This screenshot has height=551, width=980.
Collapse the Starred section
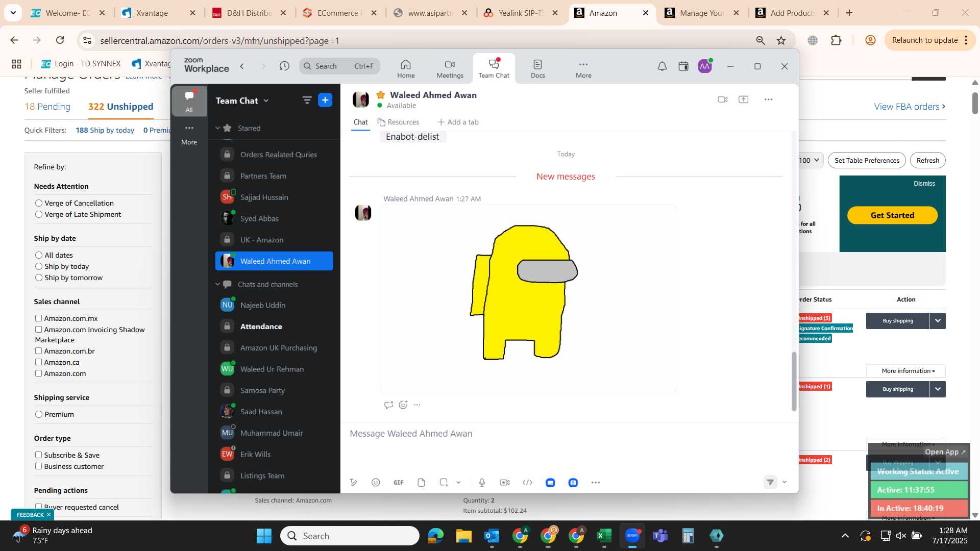pos(218,128)
